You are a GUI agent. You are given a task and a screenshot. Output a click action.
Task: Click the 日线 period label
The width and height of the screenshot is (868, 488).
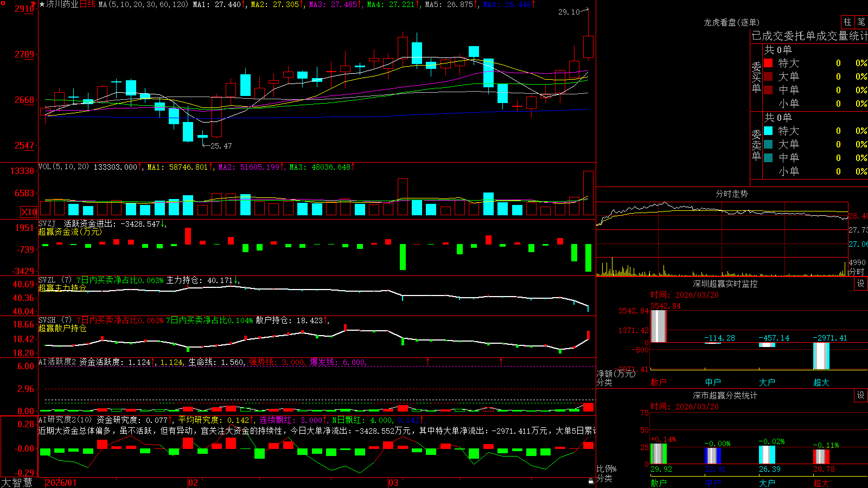tap(87, 4)
